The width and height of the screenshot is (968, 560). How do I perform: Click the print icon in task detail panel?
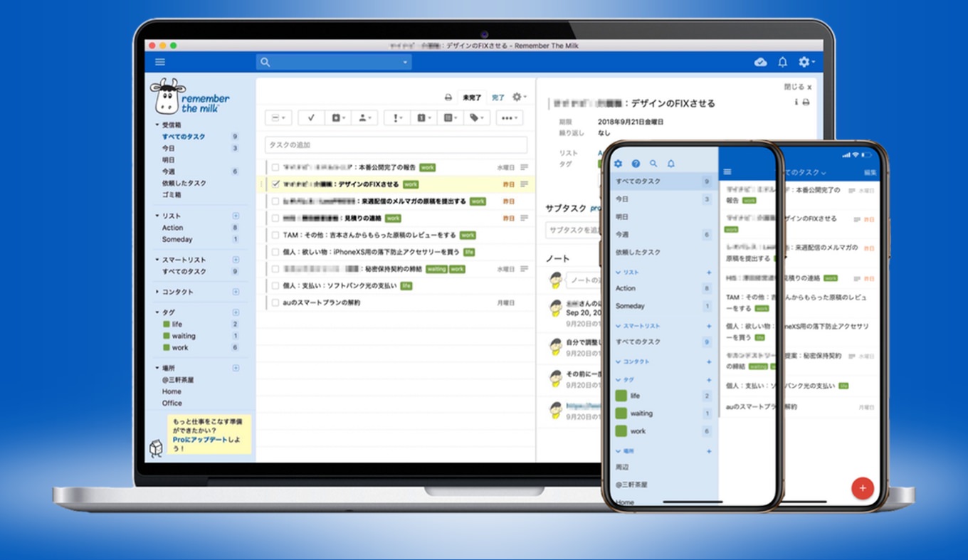pos(806,102)
